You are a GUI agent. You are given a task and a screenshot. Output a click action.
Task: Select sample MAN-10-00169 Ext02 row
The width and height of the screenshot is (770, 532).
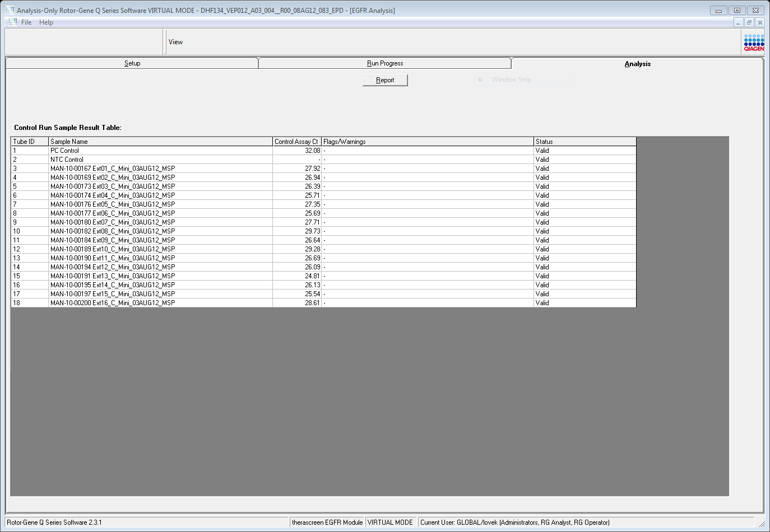click(x=323, y=178)
